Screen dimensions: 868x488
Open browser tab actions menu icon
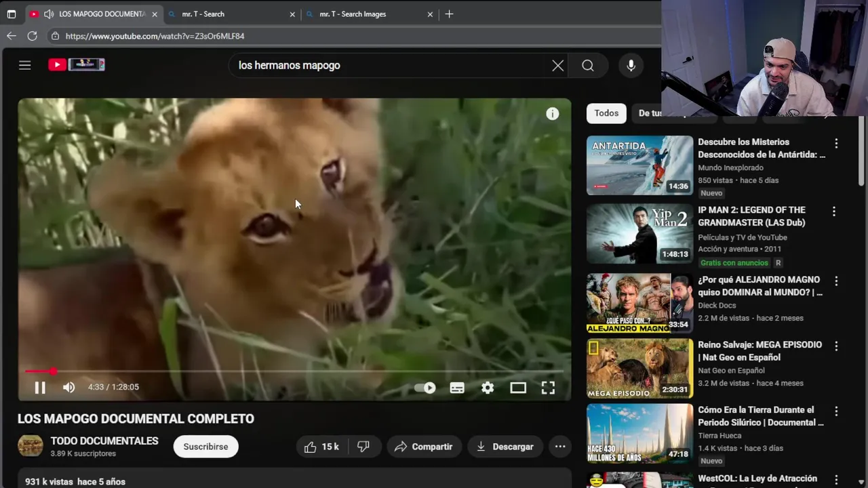pyautogui.click(x=11, y=14)
